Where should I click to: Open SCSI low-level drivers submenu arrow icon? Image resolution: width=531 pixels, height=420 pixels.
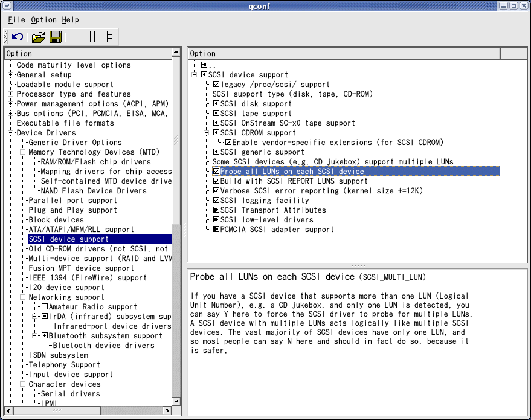216,219
